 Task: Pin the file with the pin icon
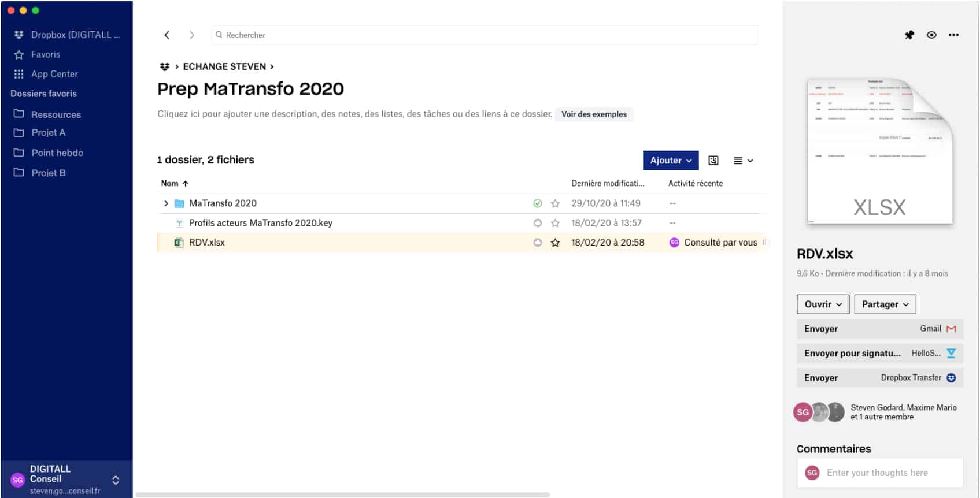[x=909, y=35]
